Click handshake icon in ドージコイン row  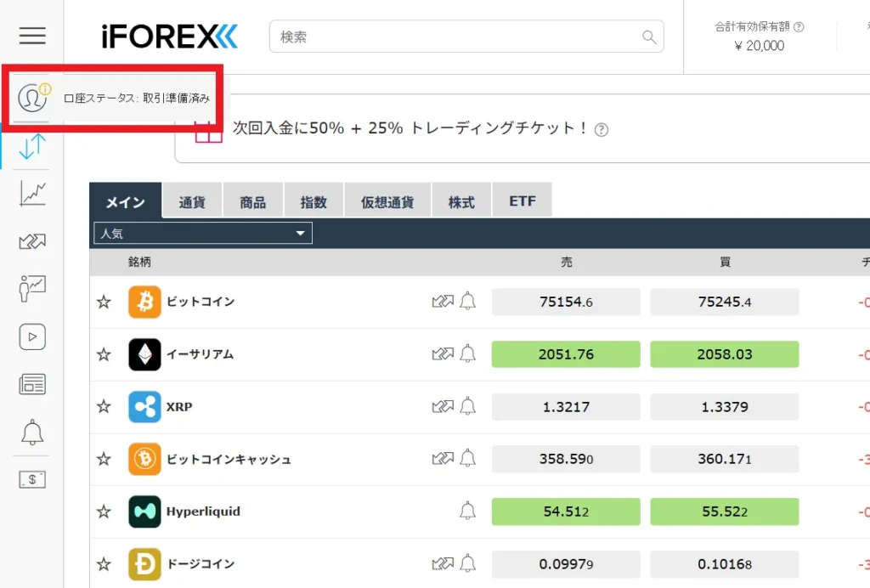(x=443, y=563)
